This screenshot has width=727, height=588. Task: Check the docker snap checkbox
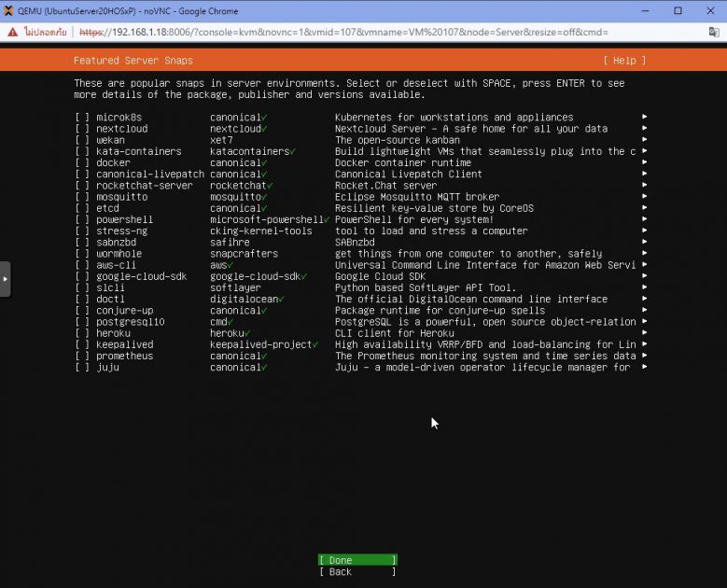82,162
